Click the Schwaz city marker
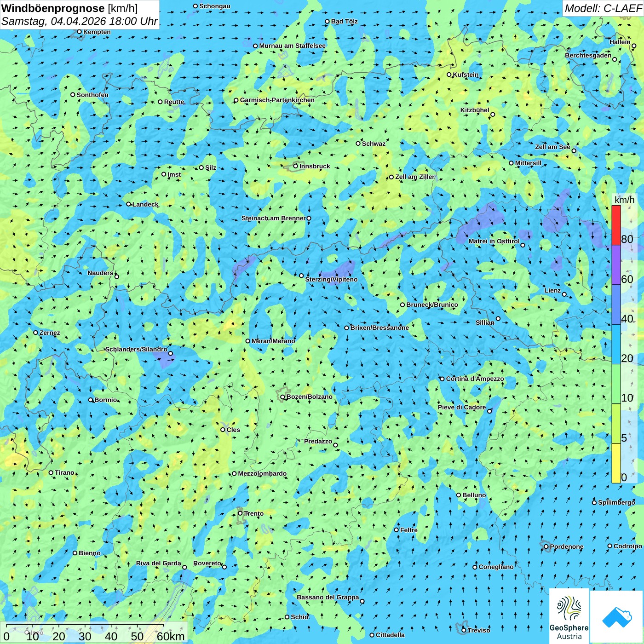644x644 pixels. [x=358, y=144]
